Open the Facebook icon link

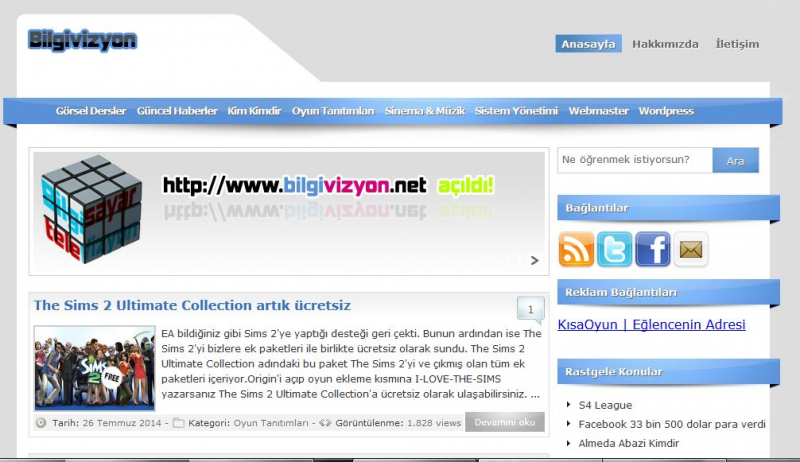[x=653, y=249]
